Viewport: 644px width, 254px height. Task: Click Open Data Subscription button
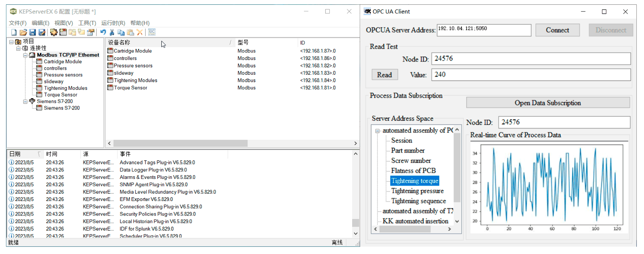548,103
